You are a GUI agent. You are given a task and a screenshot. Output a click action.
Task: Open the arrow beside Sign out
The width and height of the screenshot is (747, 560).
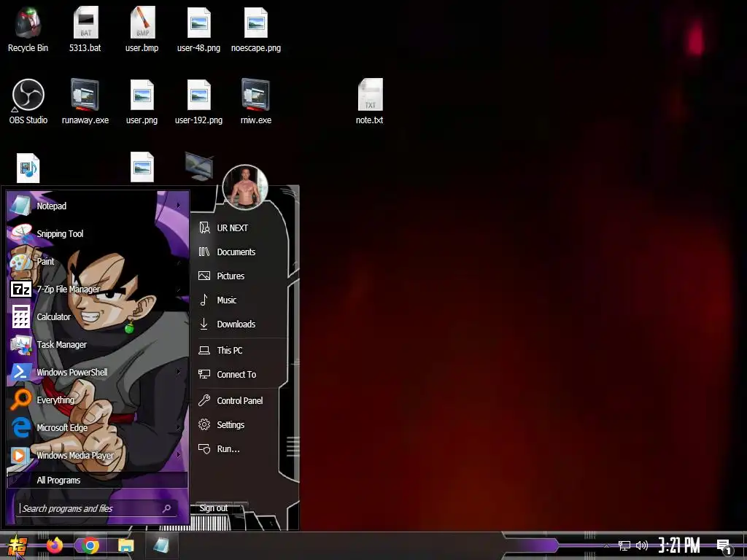[x=241, y=508]
